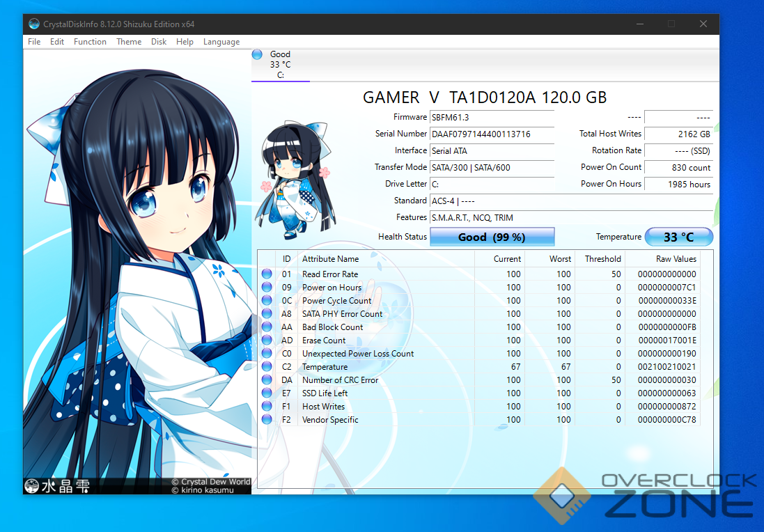Open the Disk menu
764x532 pixels.
[x=159, y=42]
